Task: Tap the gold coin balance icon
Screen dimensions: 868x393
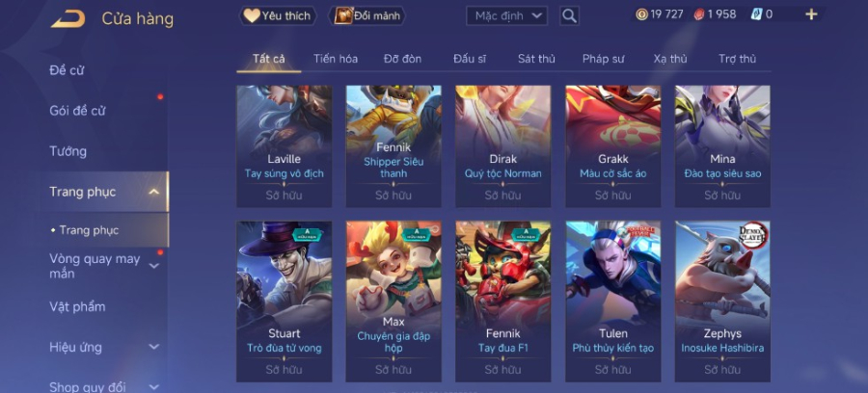Action: [x=641, y=14]
